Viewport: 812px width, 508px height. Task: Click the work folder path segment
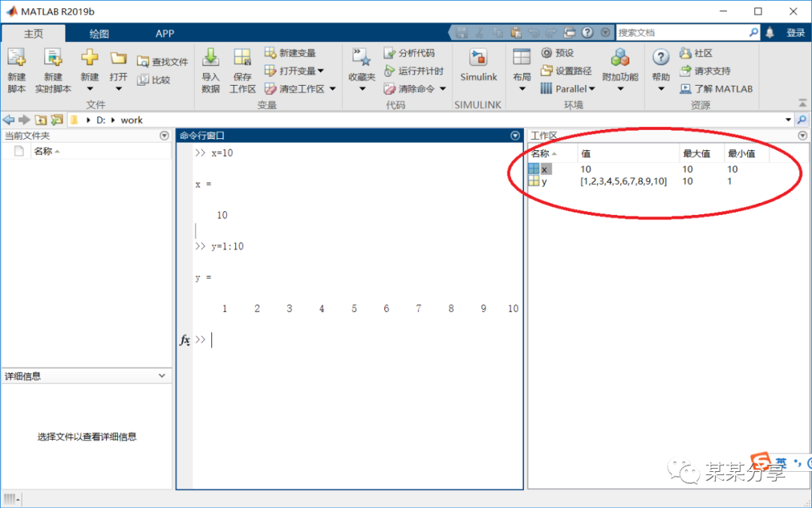coord(132,120)
